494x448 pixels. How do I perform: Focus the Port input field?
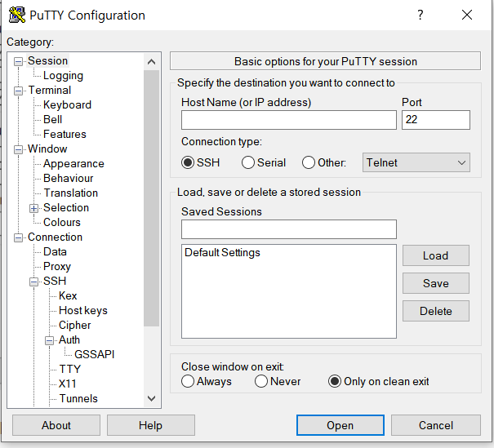pos(436,120)
